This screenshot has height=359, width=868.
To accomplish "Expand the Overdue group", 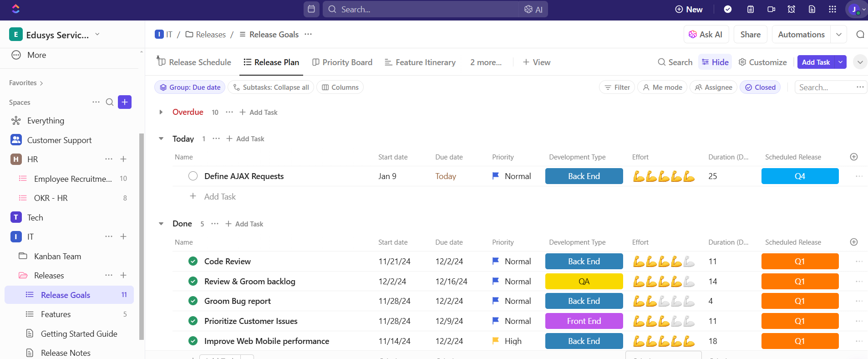I will pyautogui.click(x=161, y=112).
